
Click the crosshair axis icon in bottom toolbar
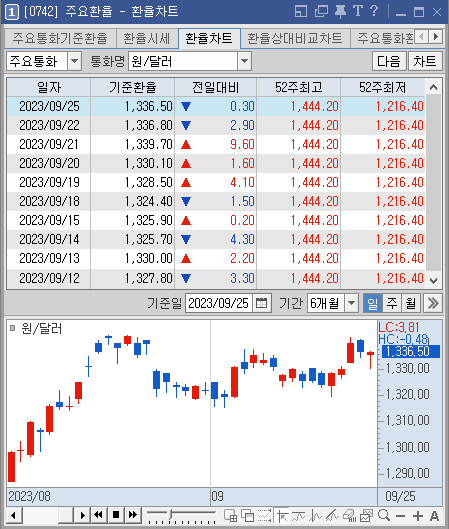coord(282,516)
